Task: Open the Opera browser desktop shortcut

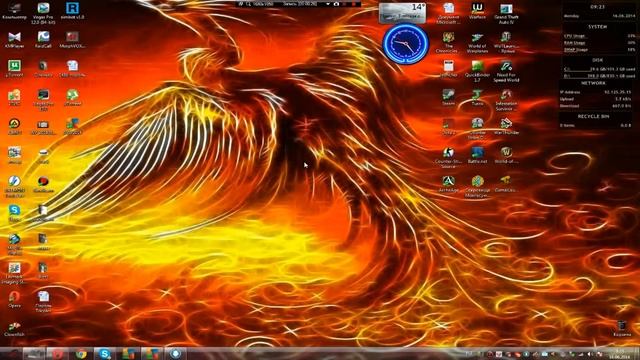Action: point(15,300)
